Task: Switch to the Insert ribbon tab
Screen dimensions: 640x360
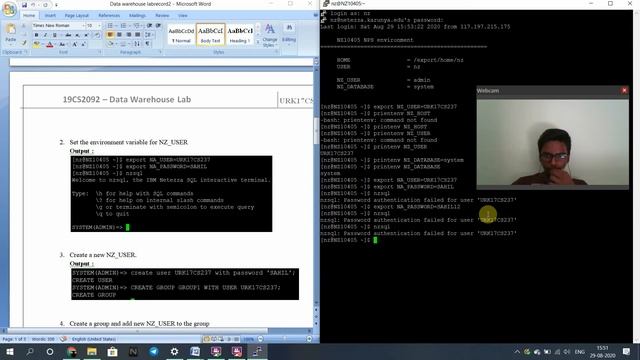Action: [50, 16]
